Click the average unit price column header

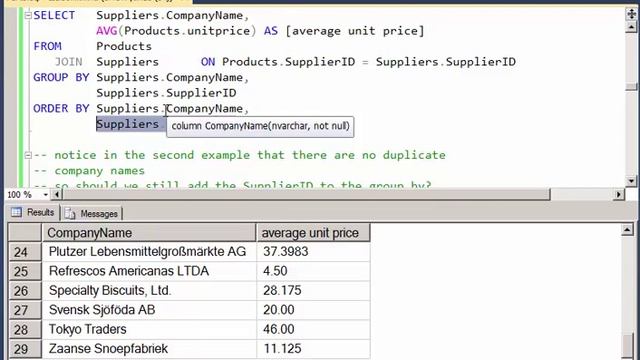pyautogui.click(x=313, y=233)
